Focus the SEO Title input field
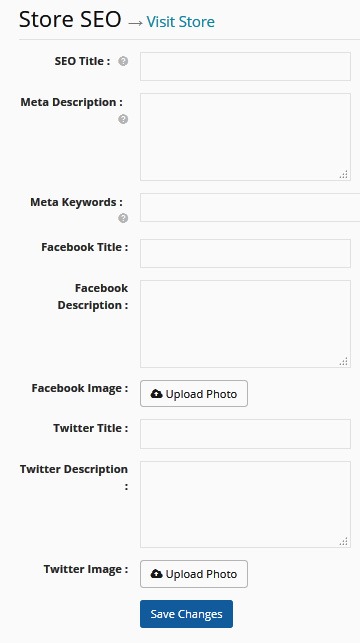Viewport: 360px width, 643px height. click(x=245, y=66)
